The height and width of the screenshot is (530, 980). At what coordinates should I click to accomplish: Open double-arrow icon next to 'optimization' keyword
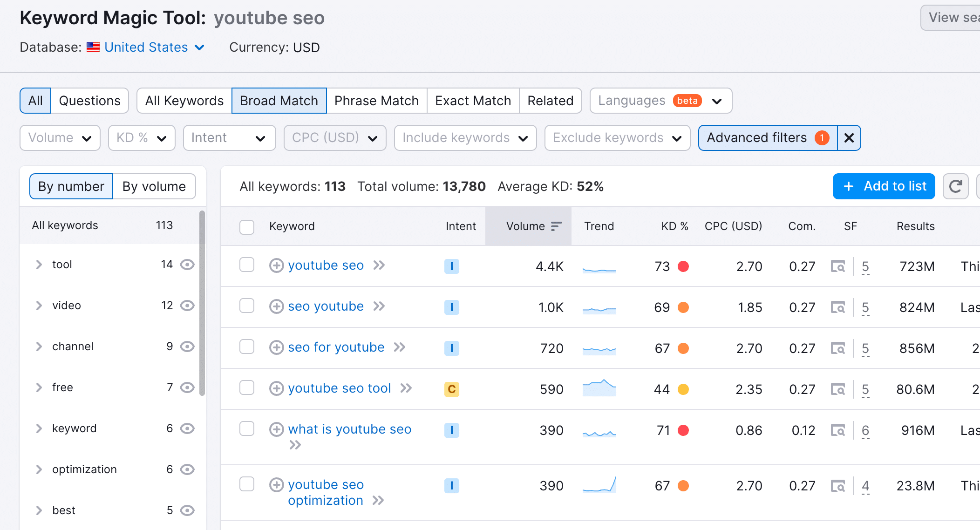click(378, 501)
